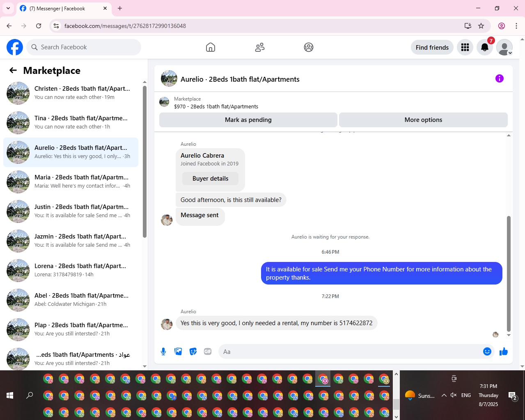Open a new browser tab
Image resolution: width=525 pixels, height=420 pixels.
[120, 8]
